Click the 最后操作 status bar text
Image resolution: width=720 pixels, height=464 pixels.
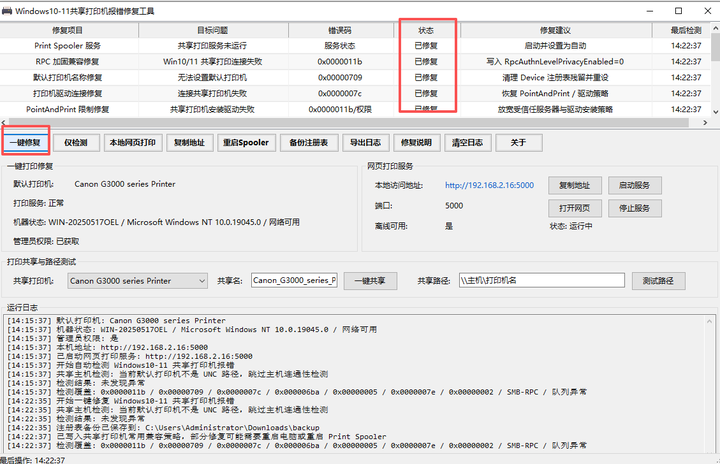(x=32, y=460)
